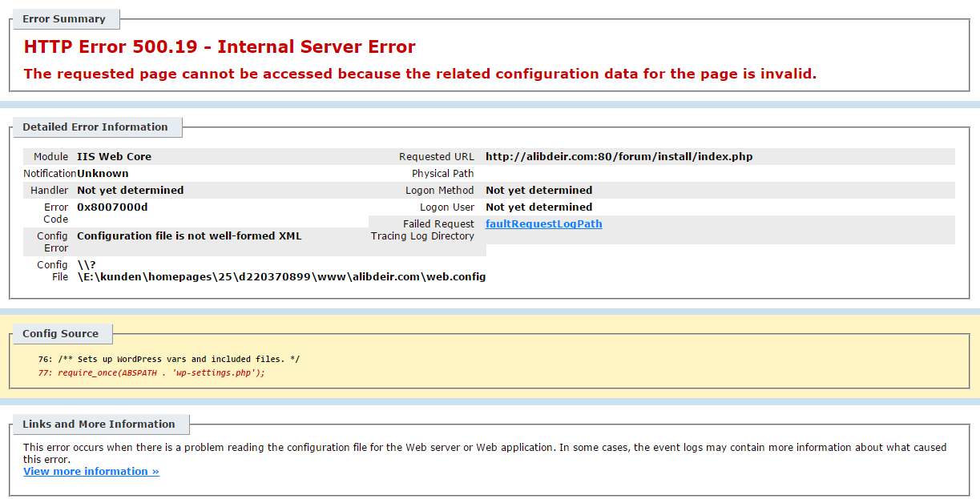Screen dimensions: 980x499
Task: Click Logon User value Not yet determined
Action: [539, 207]
